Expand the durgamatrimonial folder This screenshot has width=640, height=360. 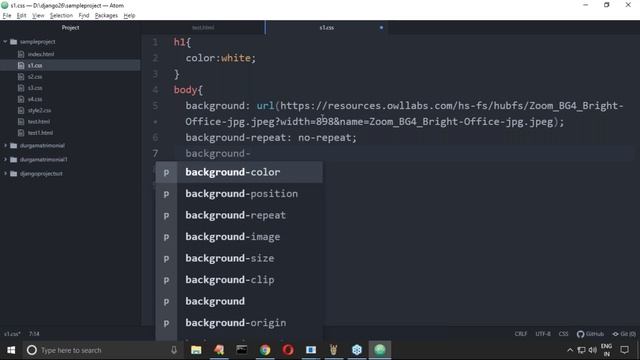coord(5,145)
